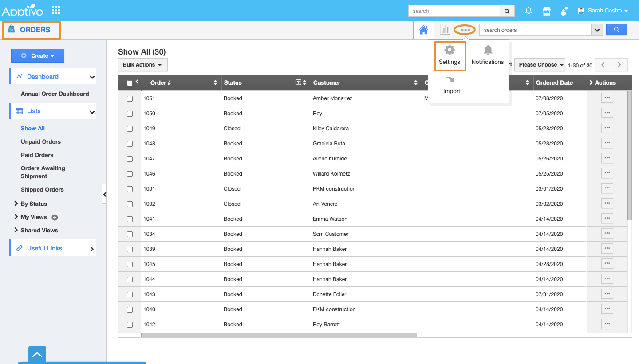Open Settings gear in the popup menu

click(450, 50)
